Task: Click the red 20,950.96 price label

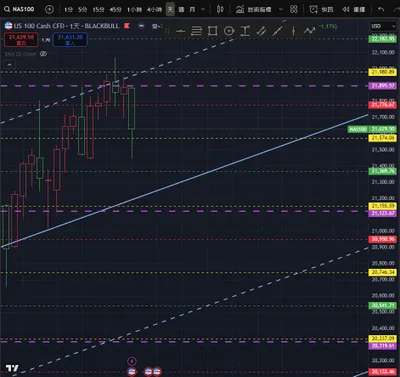Action: click(x=383, y=239)
